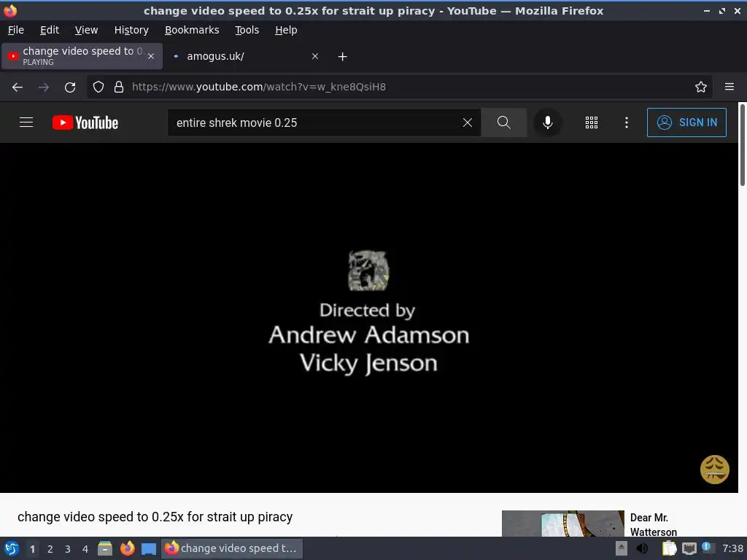Switch to workspace 2

(50, 549)
